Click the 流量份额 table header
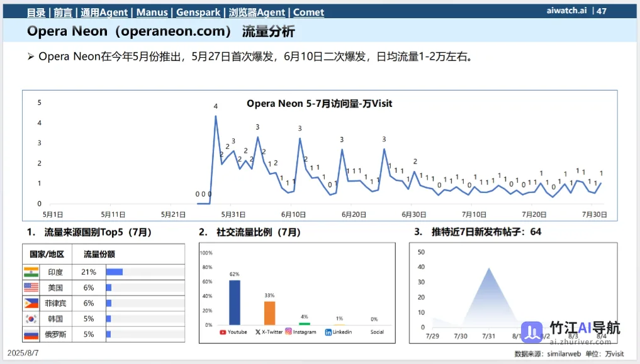This screenshot has height=364, width=640. pyautogui.click(x=99, y=255)
